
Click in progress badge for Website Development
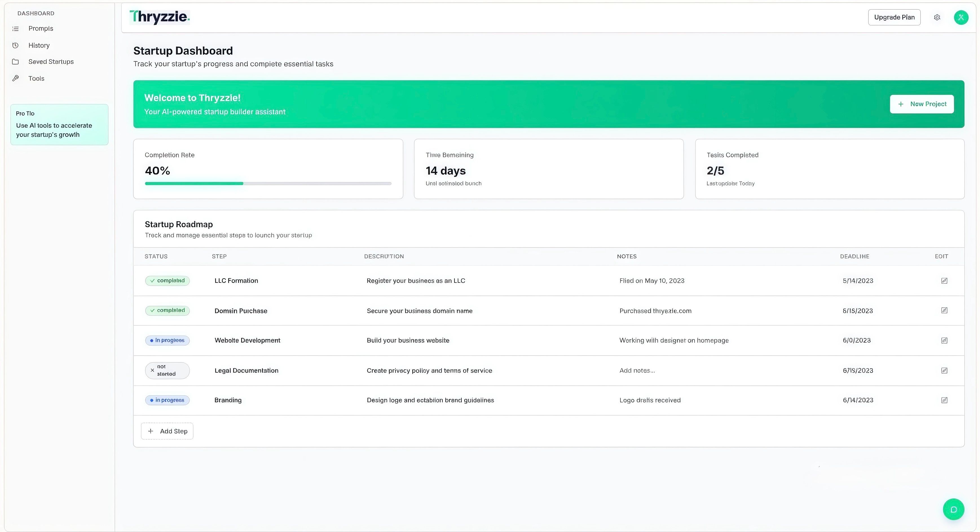pyautogui.click(x=168, y=340)
